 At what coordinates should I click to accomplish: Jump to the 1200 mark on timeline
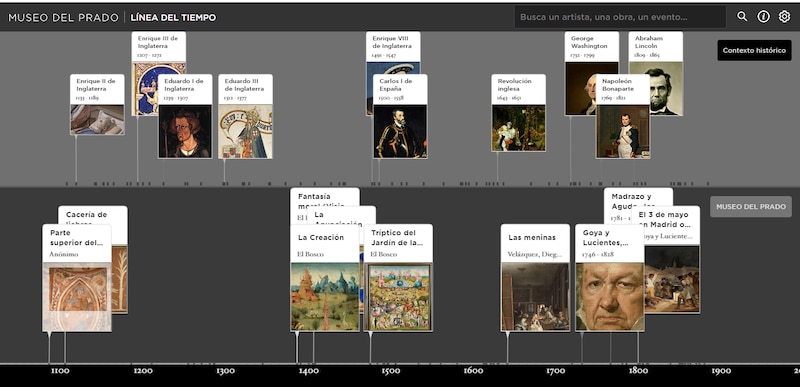(x=143, y=371)
